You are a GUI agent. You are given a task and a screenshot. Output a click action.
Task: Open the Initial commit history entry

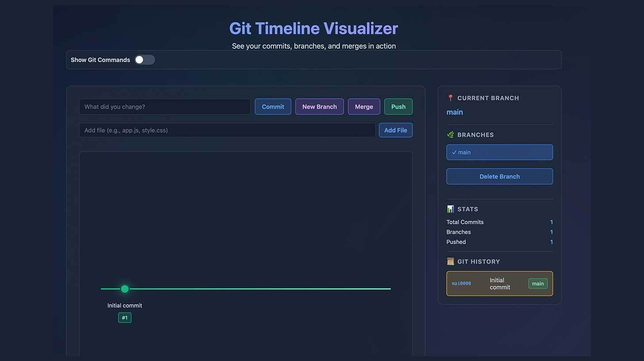[x=500, y=284]
